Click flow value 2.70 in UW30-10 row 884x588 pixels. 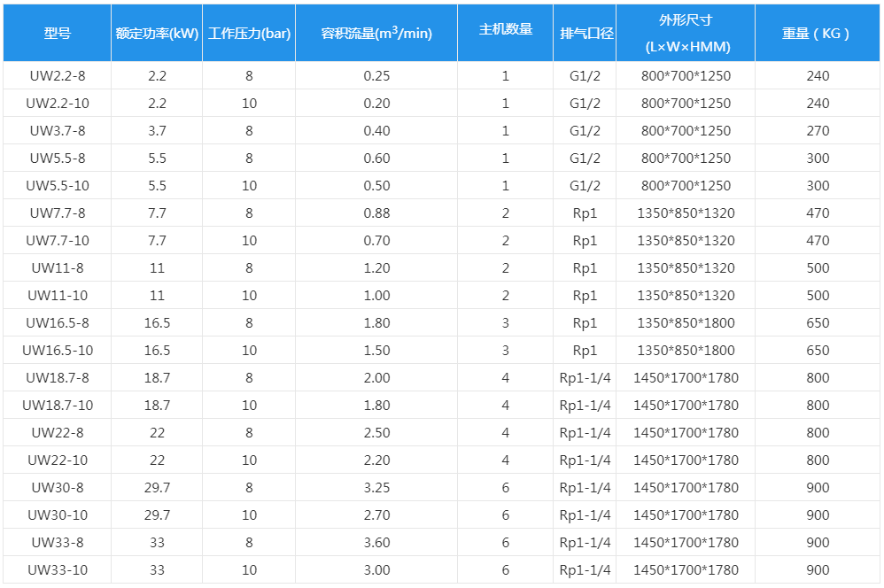click(376, 514)
